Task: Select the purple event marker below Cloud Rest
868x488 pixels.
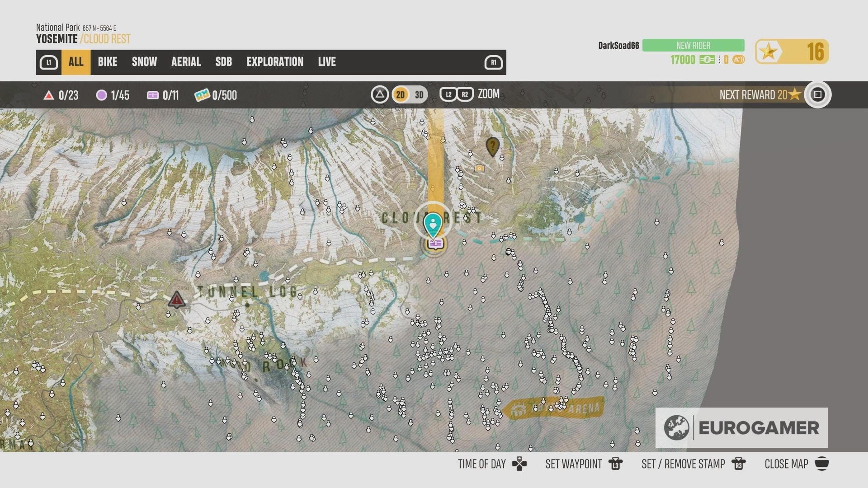Action: tap(434, 244)
